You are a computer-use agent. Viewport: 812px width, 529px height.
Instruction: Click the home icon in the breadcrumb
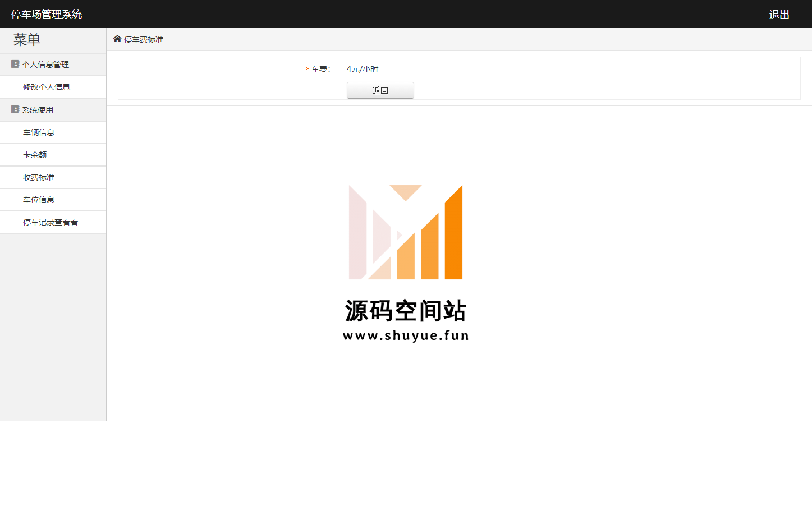click(x=117, y=39)
